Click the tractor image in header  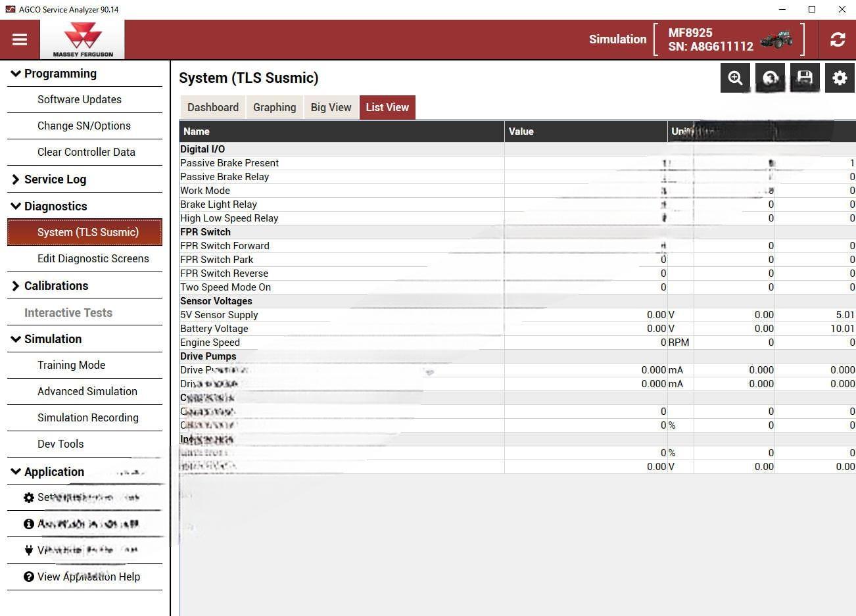point(777,39)
